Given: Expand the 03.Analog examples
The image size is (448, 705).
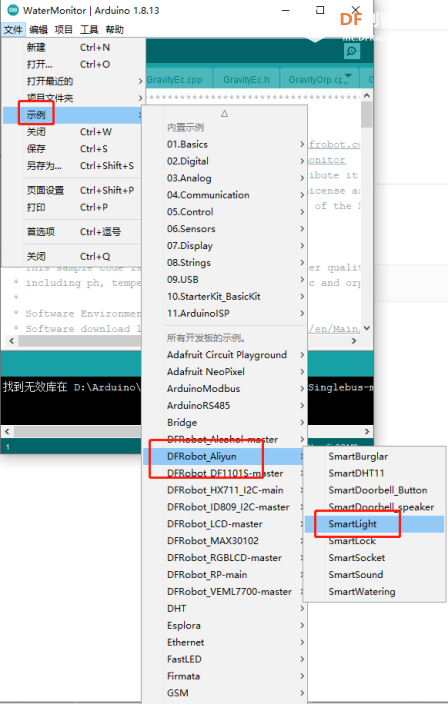Looking at the screenshot, I should pyautogui.click(x=225, y=178).
